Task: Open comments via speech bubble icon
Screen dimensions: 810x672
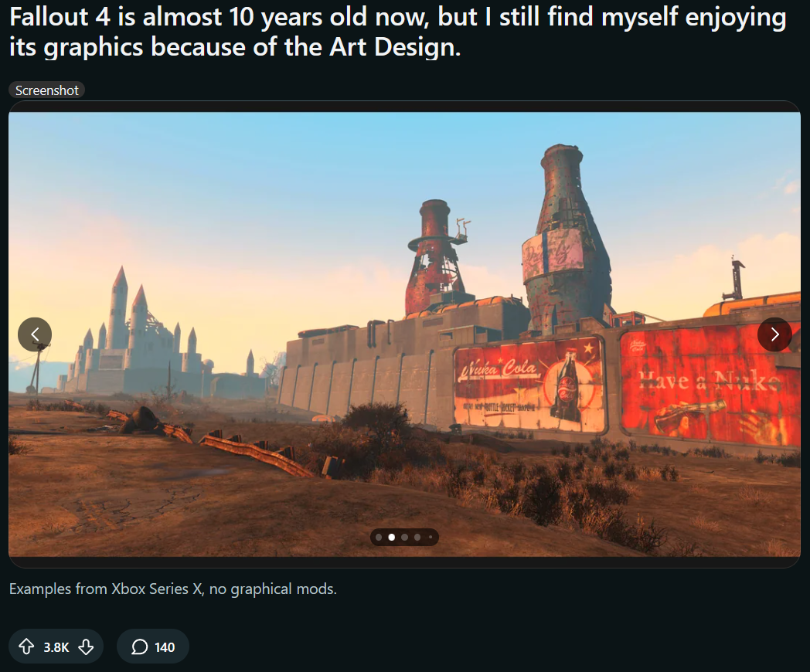Action: pos(139,647)
